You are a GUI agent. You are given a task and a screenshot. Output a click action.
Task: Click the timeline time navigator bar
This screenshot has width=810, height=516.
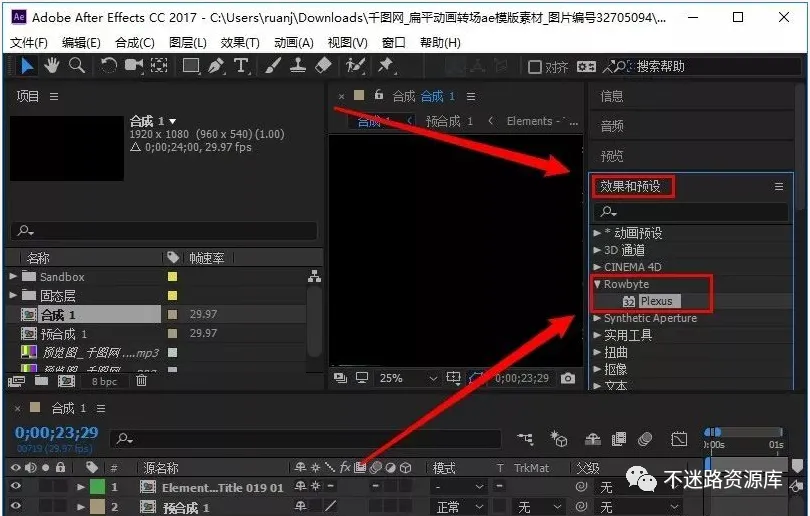coord(743,431)
